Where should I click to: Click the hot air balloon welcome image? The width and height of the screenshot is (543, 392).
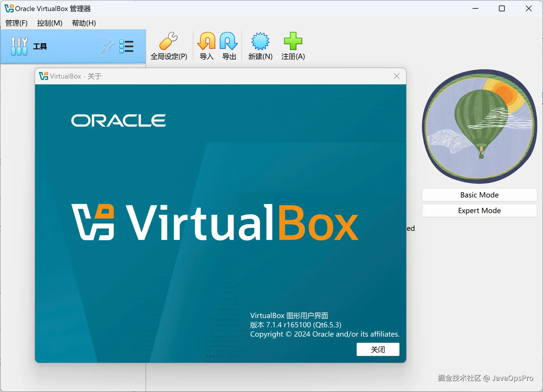click(x=480, y=126)
